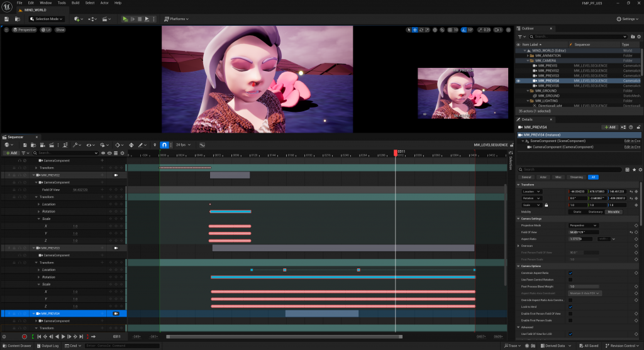
Task: Click the Add button in Details panel
Action: pyautogui.click(x=609, y=127)
